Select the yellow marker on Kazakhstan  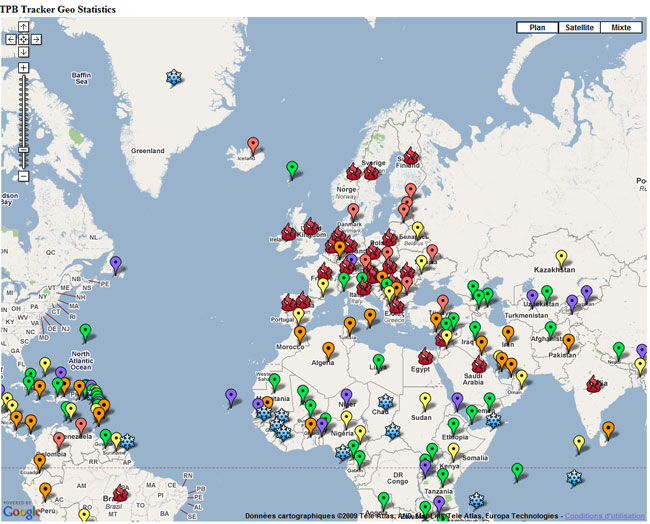click(561, 258)
